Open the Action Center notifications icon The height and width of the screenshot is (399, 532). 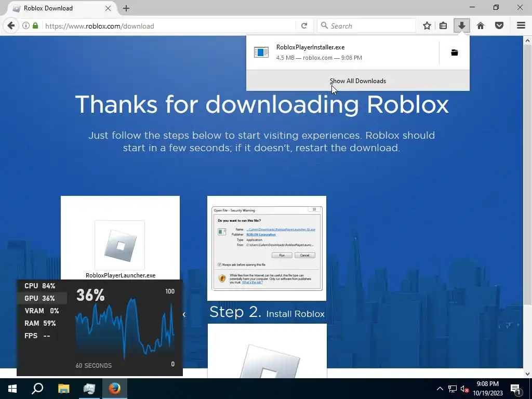point(516,389)
